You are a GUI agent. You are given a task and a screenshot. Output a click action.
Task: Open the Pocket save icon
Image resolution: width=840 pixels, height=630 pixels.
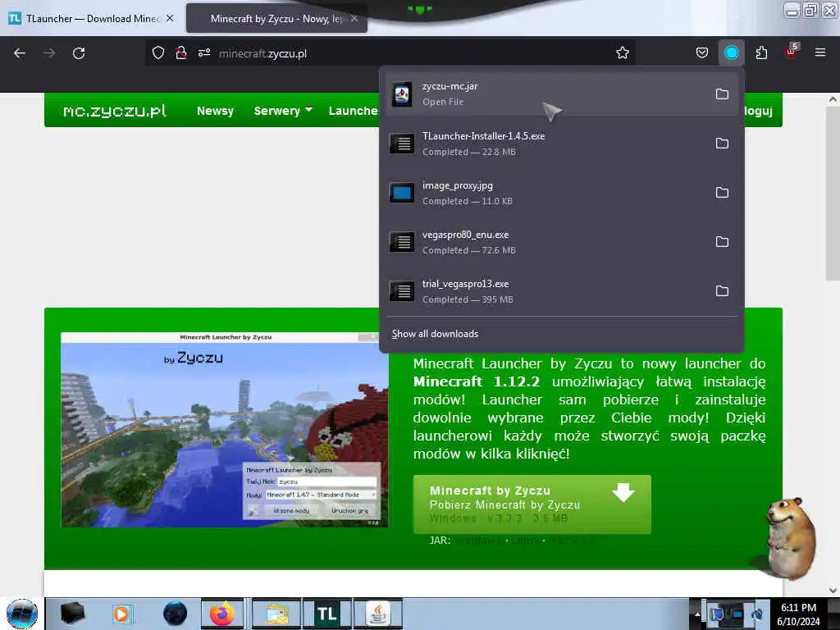(x=702, y=52)
